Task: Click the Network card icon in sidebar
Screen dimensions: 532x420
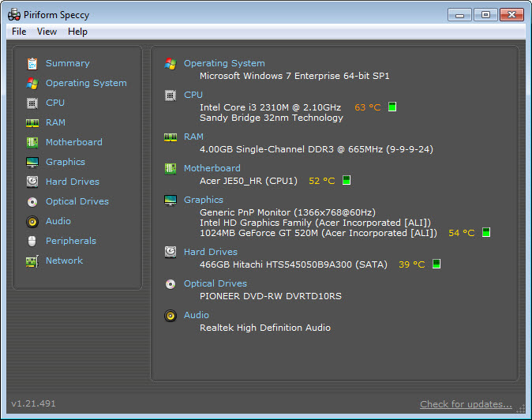Action: (x=32, y=261)
